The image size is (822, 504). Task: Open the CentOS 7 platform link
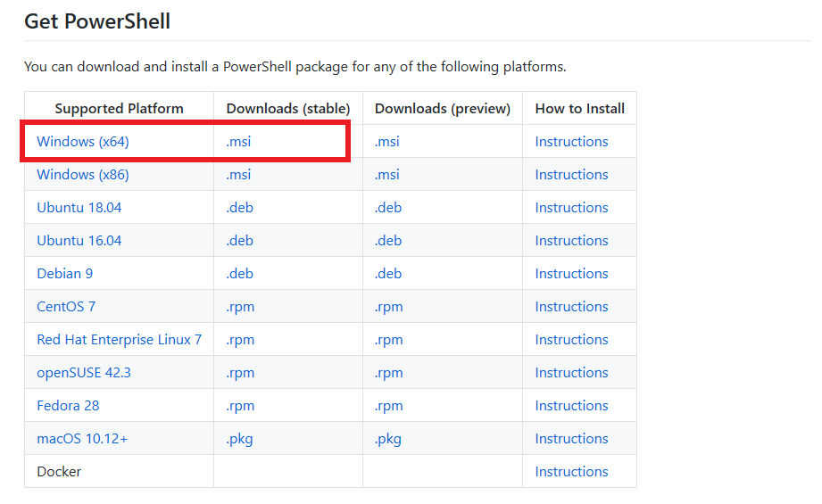[x=66, y=307]
